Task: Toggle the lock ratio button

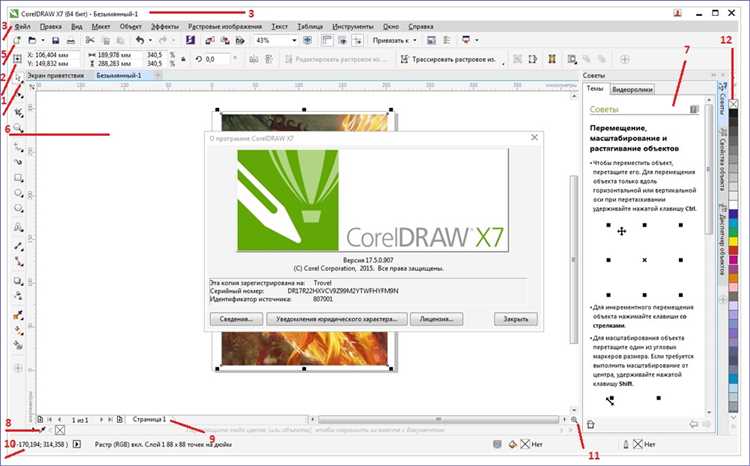Action: (183, 59)
